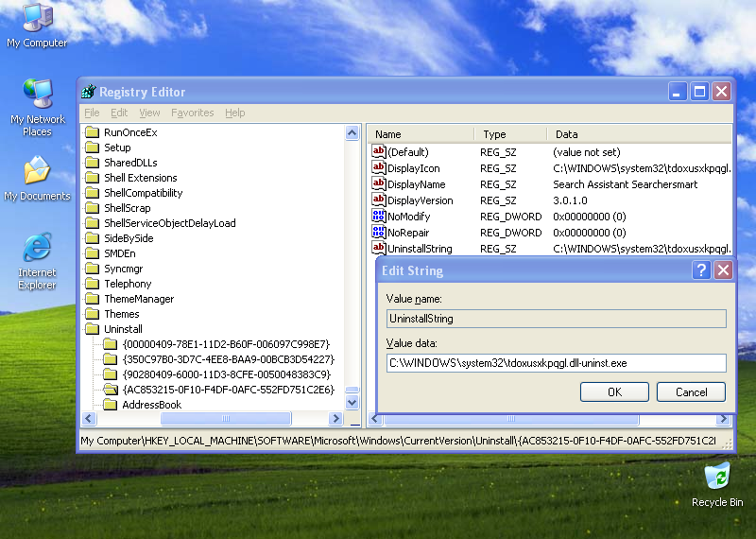
Task: Click the ShellServiceObjectDelayLoad folder icon
Action: coord(92,223)
